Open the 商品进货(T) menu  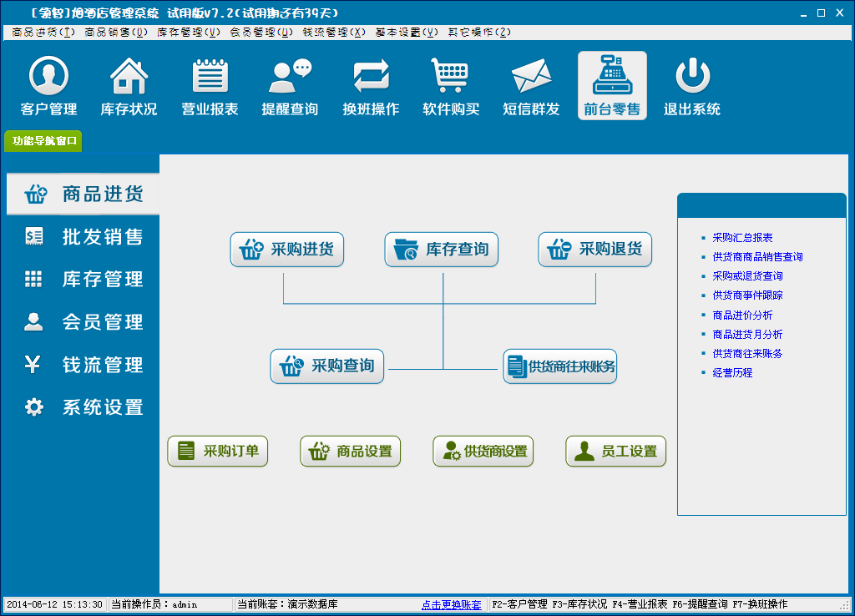[43, 32]
